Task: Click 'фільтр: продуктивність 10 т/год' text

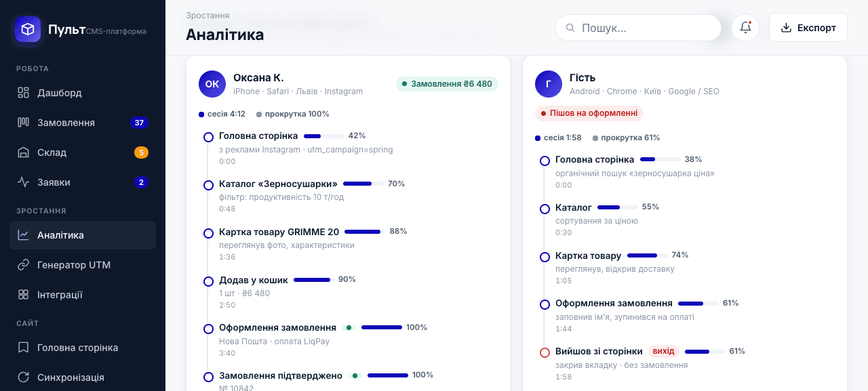Action: [x=281, y=197]
